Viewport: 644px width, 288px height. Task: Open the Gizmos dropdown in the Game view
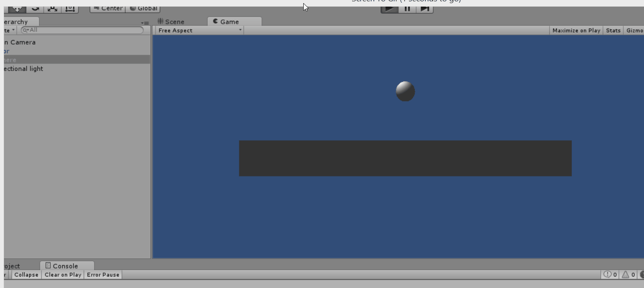[x=634, y=30]
